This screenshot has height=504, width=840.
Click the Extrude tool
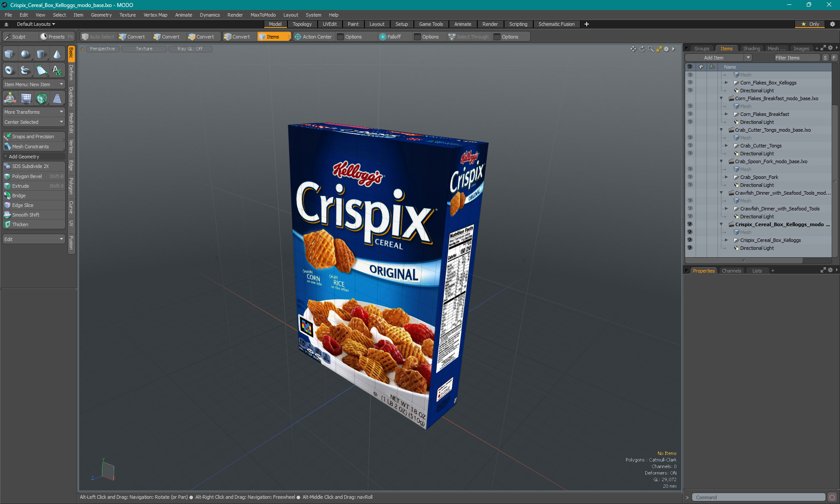coord(34,186)
